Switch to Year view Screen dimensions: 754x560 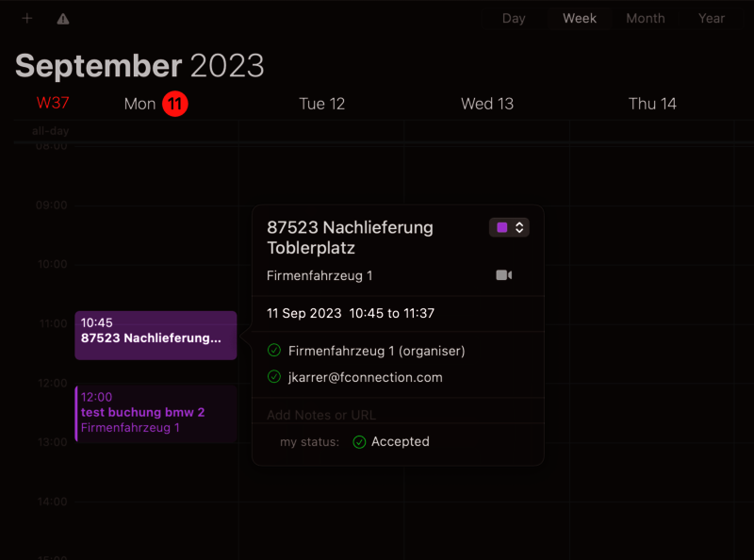click(712, 18)
